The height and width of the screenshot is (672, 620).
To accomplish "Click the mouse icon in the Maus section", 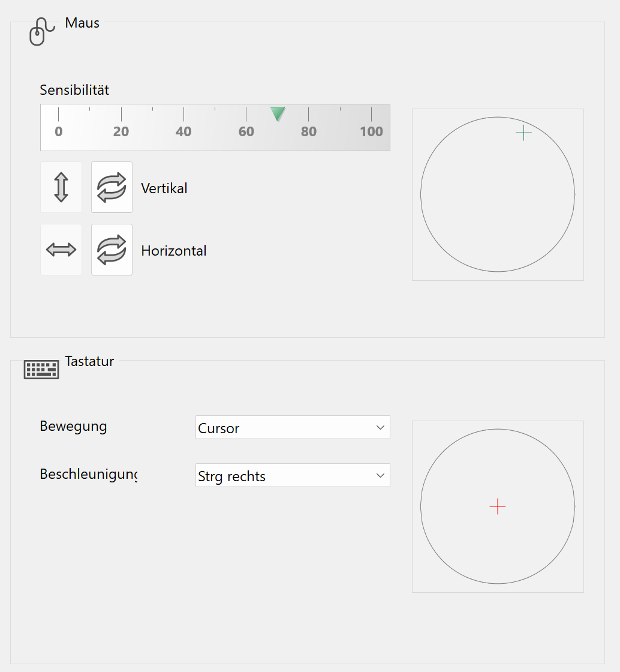I will click(40, 30).
